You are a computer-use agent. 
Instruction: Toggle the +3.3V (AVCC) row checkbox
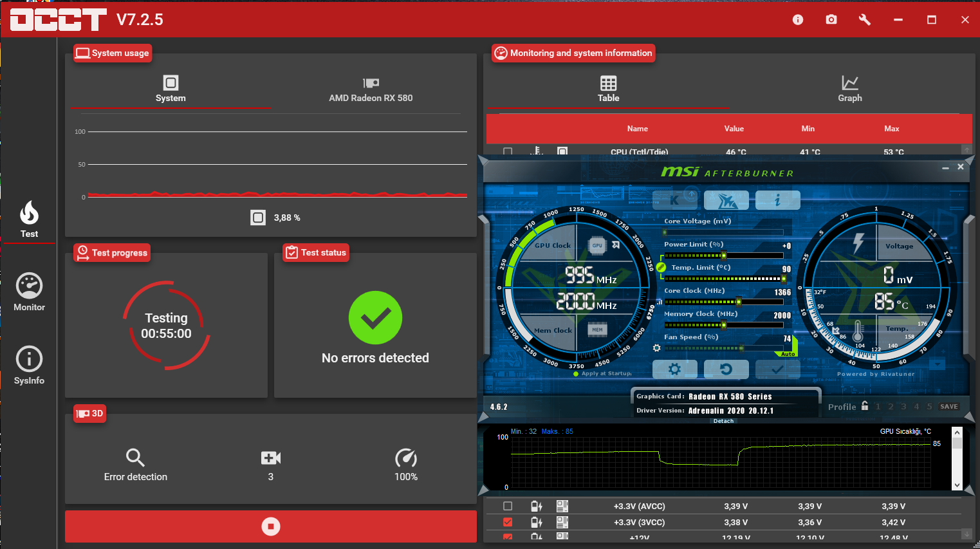(x=508, y=507)
